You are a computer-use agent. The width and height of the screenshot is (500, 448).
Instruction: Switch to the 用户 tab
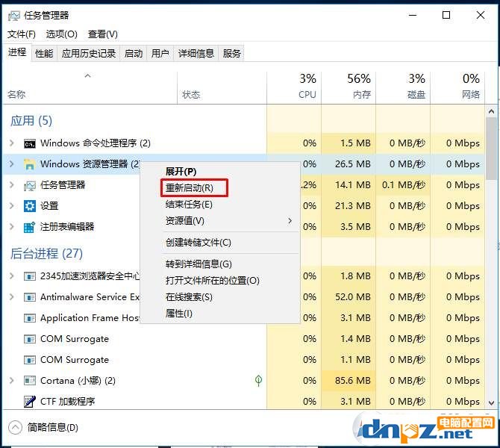160,53
